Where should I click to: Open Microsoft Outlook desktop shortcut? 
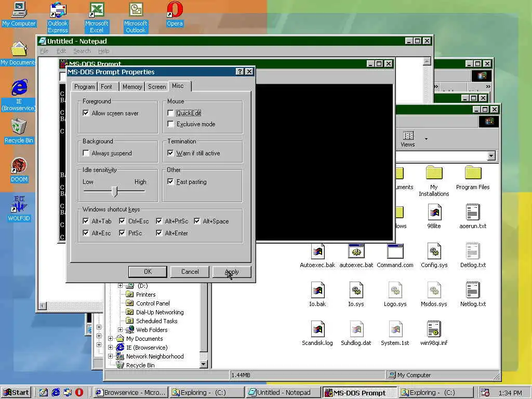136,18
